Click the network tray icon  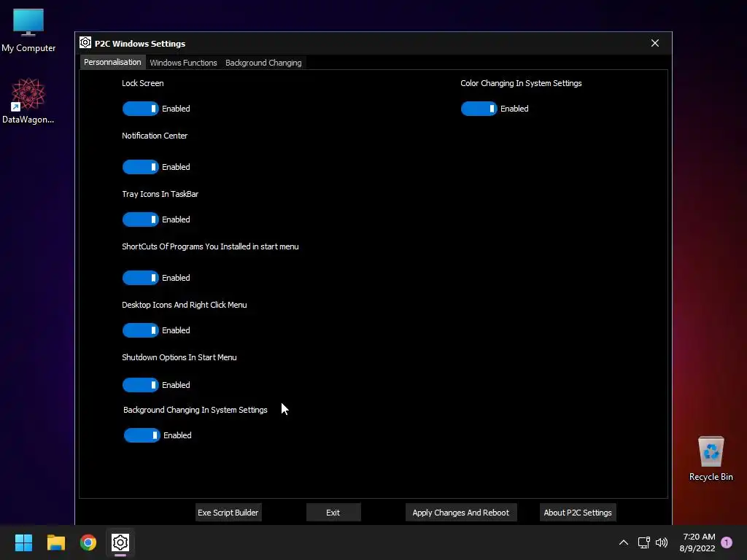tap(643, 542)
